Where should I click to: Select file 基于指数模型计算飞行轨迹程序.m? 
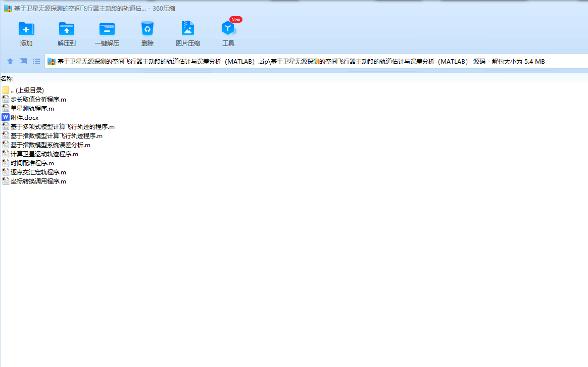[56, 136]
